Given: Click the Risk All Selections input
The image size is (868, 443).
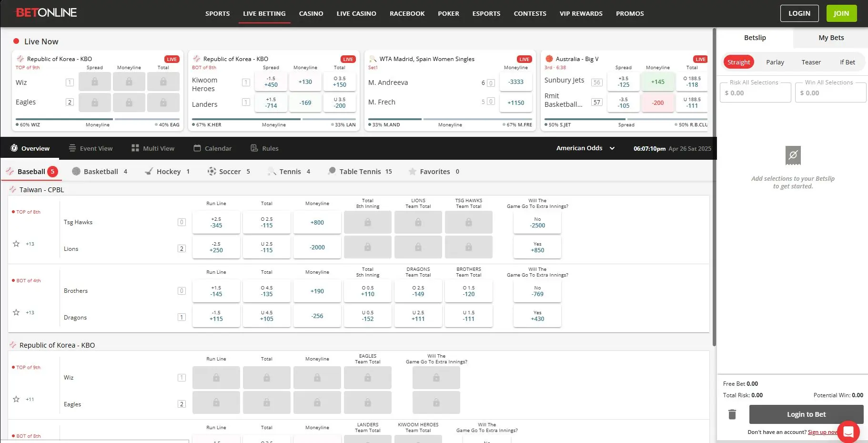Looking at the screenshot, I should pos(756,93).
